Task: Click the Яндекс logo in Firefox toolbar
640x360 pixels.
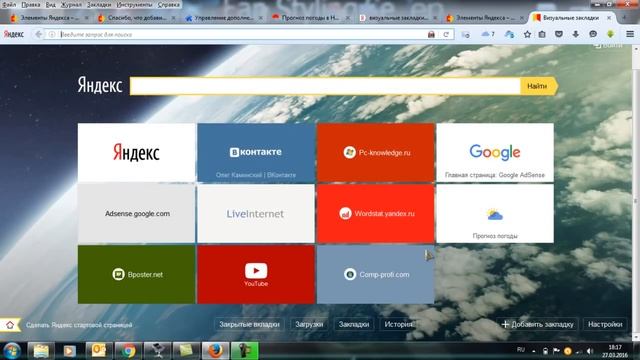Action: [14, 34]
